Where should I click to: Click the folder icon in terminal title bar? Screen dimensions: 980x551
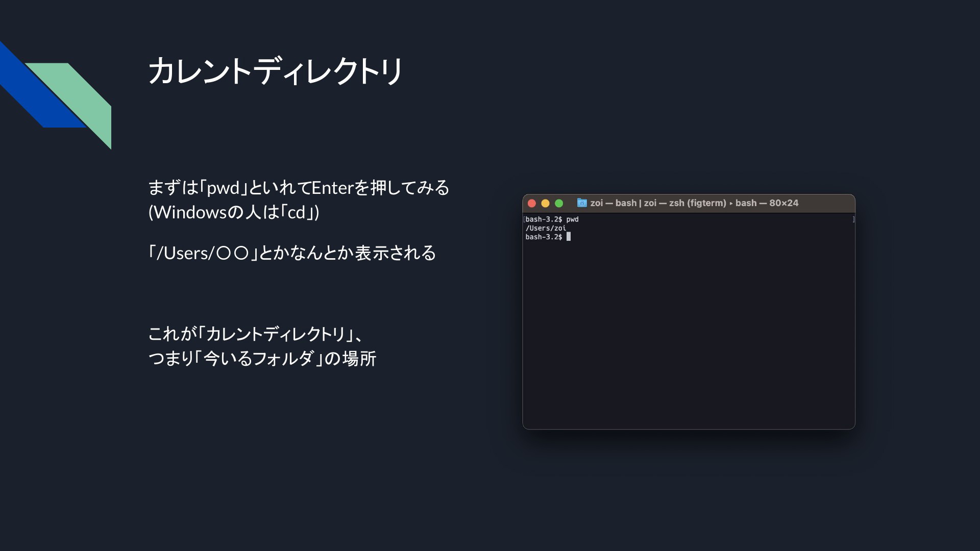click(582, 203)
